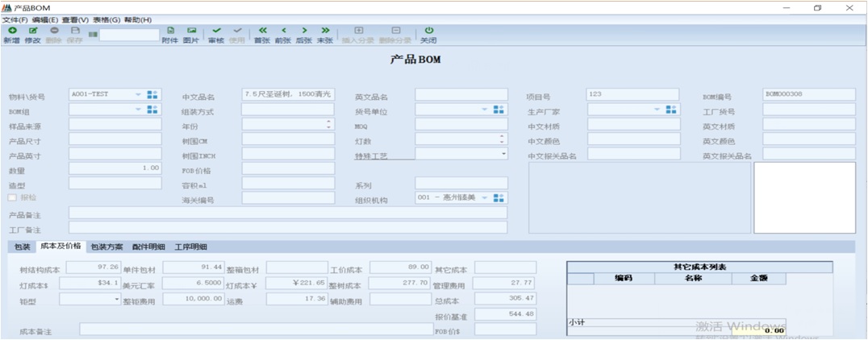Click the 审核 (approve) checkmark icon
This screenshot has width=868, height=340.
tap(216, 31)
